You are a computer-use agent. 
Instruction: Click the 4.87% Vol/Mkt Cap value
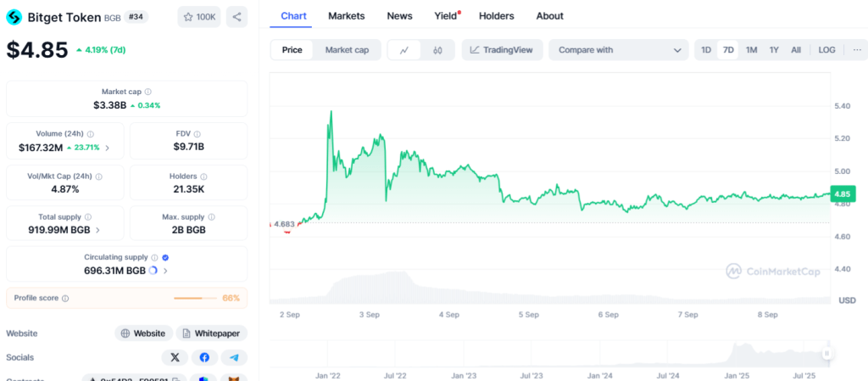(65, 189)
